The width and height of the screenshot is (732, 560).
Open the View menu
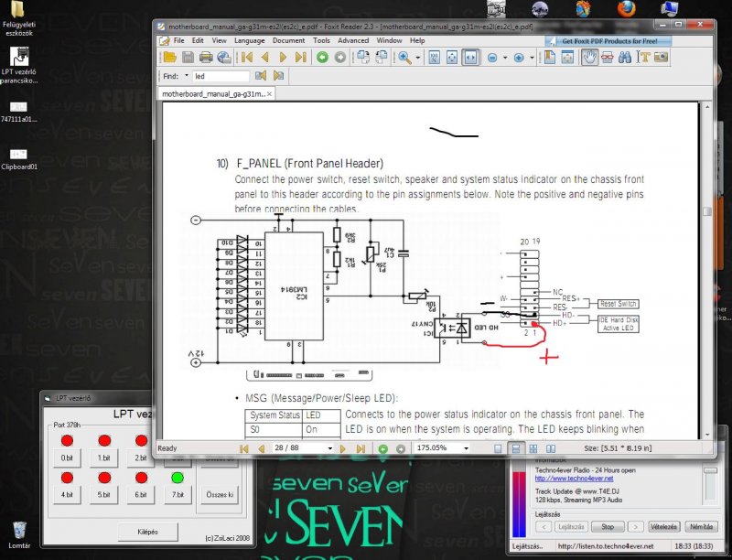219,40
